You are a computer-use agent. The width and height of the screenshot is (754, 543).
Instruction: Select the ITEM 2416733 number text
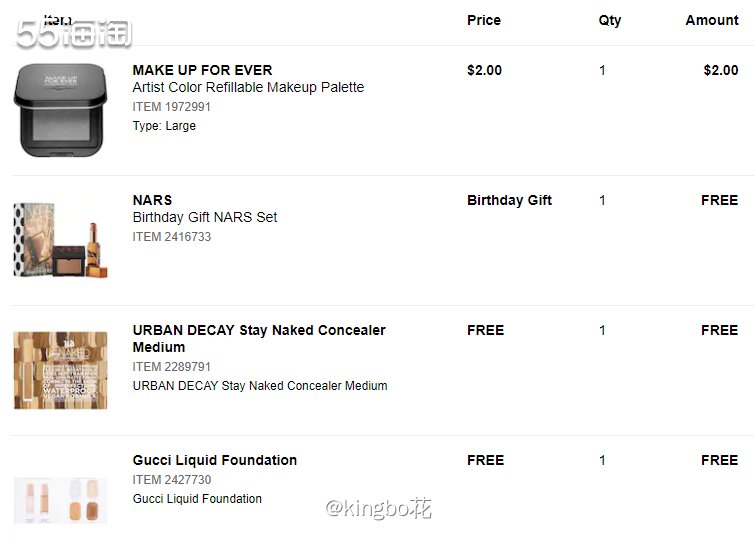pyautogui.click(x=172, y=237)
